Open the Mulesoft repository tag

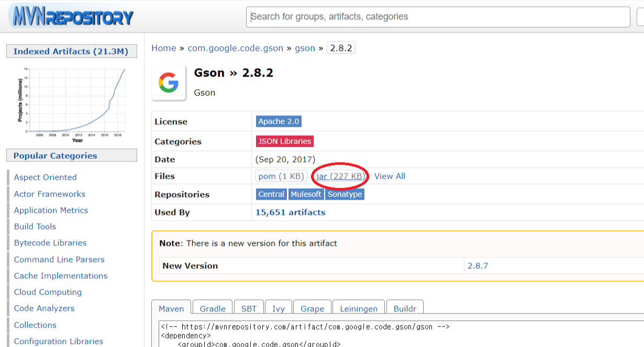tap(306, 194)
